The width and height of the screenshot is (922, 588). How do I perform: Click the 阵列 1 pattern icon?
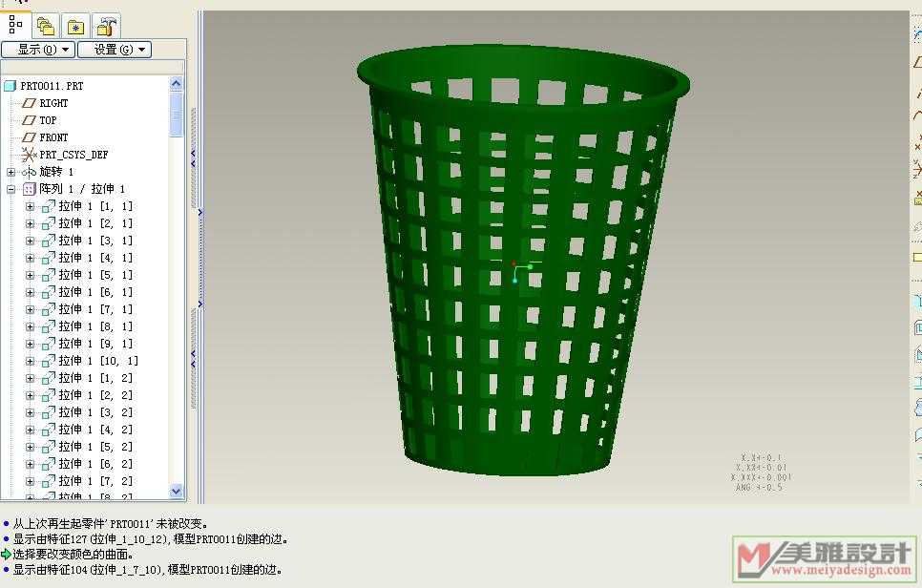point(29,189)
